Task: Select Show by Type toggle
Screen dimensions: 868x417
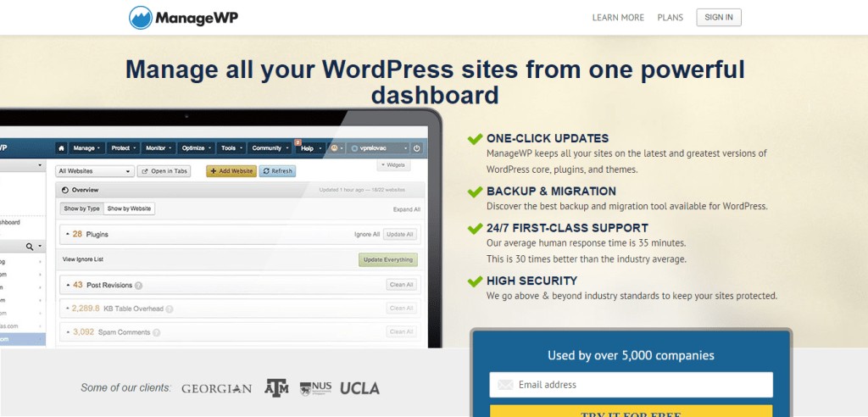Action: point(81,208)
